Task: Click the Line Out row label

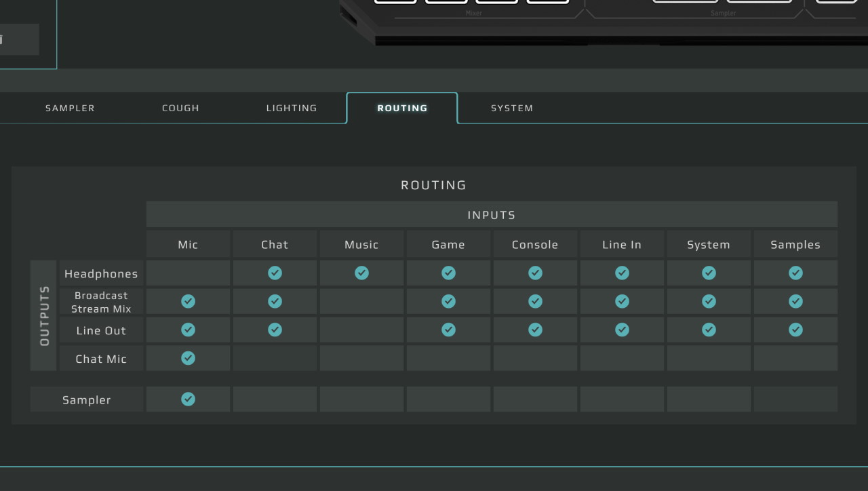Action: (101, 330)
